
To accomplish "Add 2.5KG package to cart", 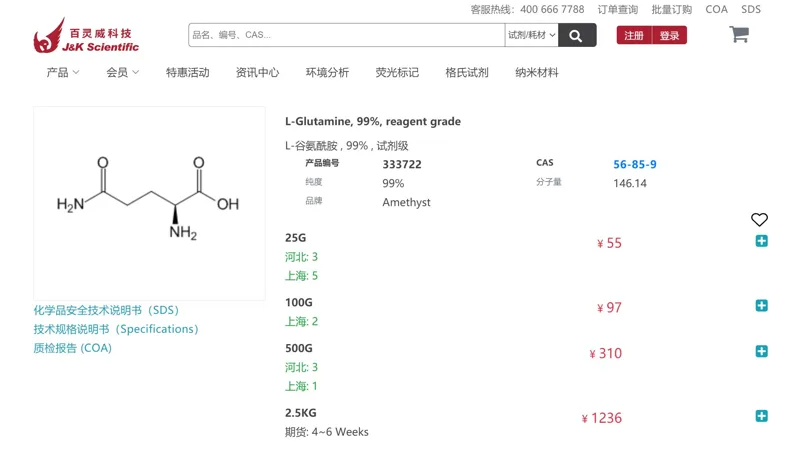I will coord(761,416).
